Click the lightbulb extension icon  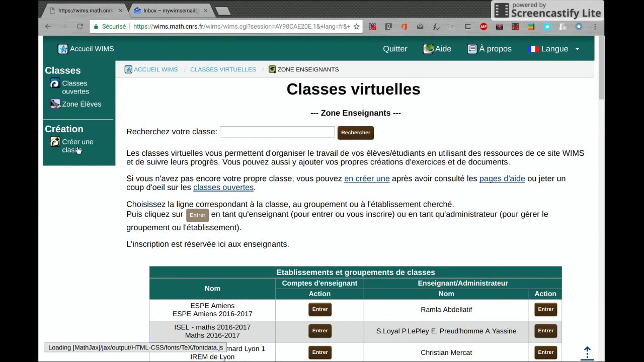click(x=388, y=27)
